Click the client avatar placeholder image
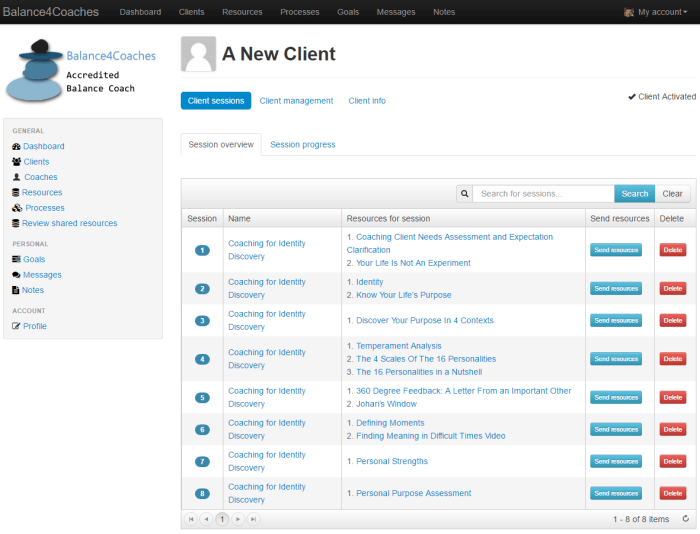This screenshot has width=700, height=534. click(x=199, y=54)
